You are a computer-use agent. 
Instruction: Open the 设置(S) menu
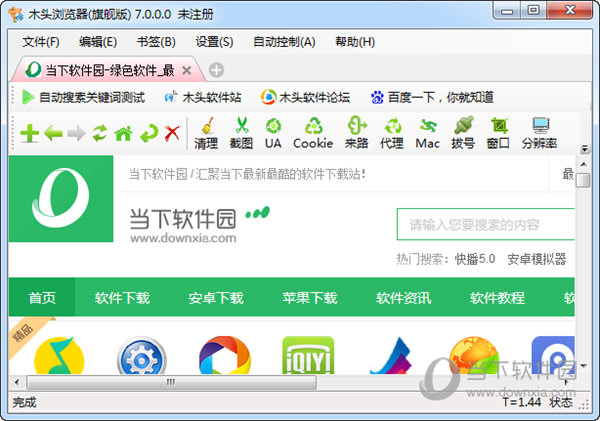[214, 41]
